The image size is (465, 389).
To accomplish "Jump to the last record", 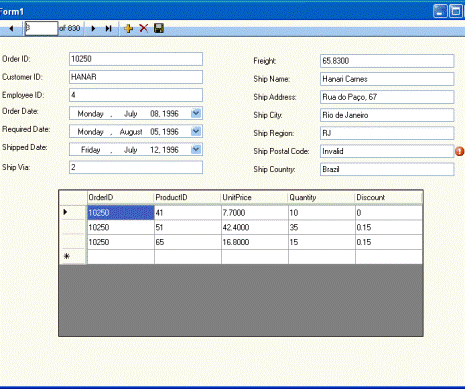I will [x=108, y=29].
